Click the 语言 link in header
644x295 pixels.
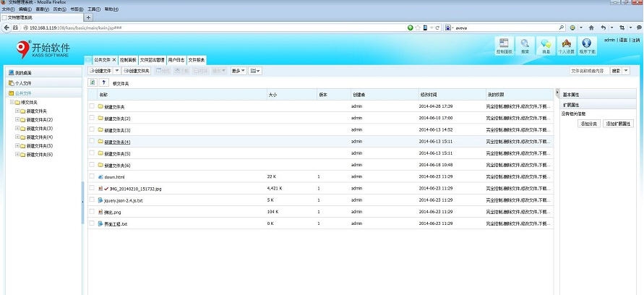coord(623,40)
